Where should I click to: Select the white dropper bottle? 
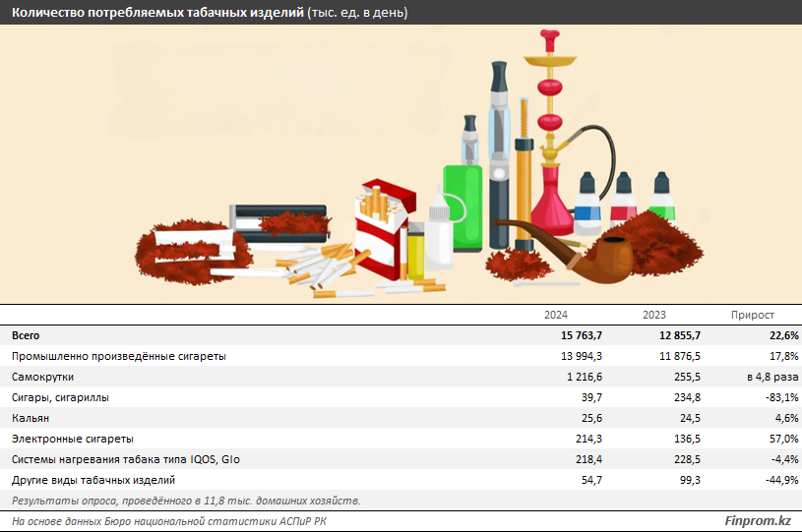(438, 231)
